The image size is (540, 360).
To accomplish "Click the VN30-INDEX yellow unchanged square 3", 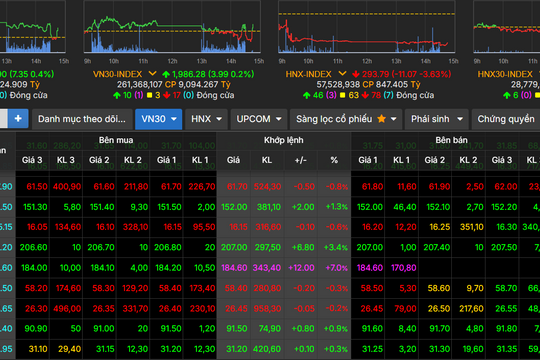I will 154,95.
